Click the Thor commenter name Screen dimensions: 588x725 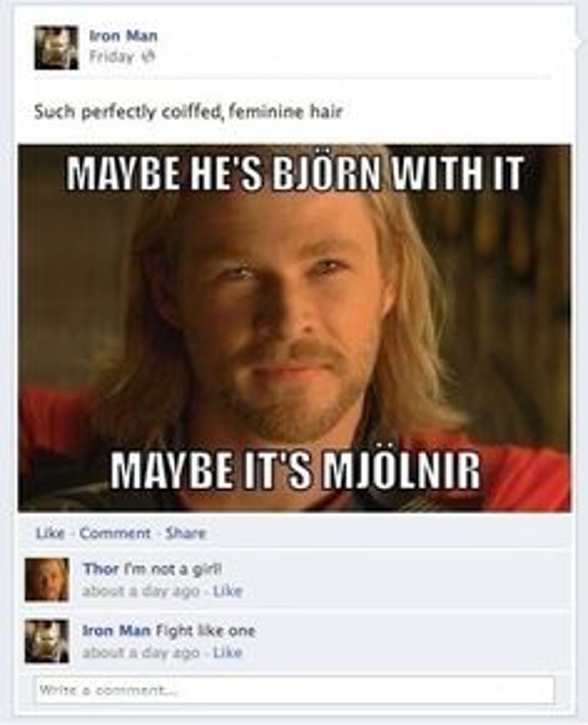(101, 569)
